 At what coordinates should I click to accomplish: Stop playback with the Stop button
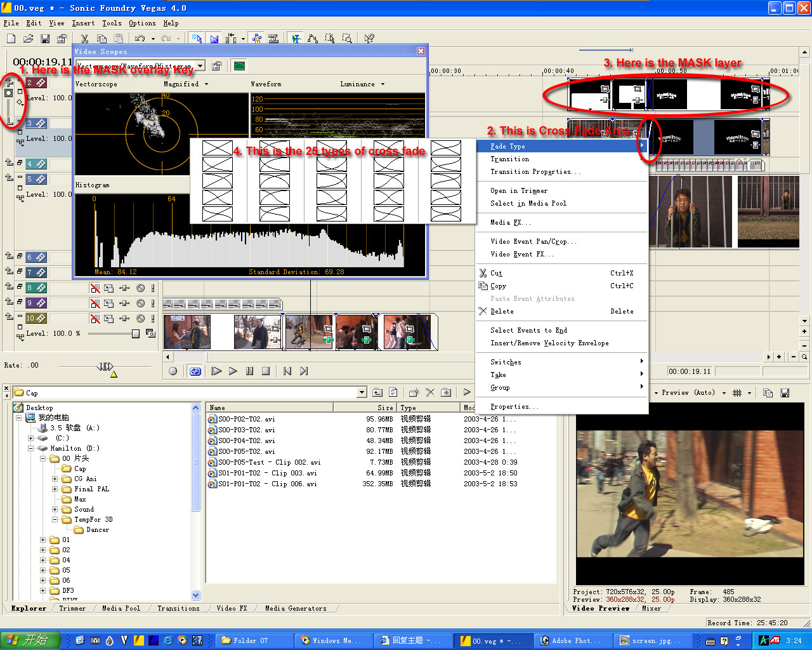point(266,371)
